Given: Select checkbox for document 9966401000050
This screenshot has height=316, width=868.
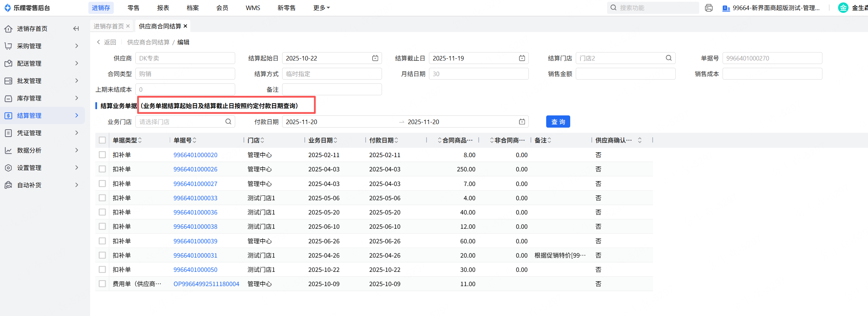Looking at the screenshot, I should [x=102, y=269].
